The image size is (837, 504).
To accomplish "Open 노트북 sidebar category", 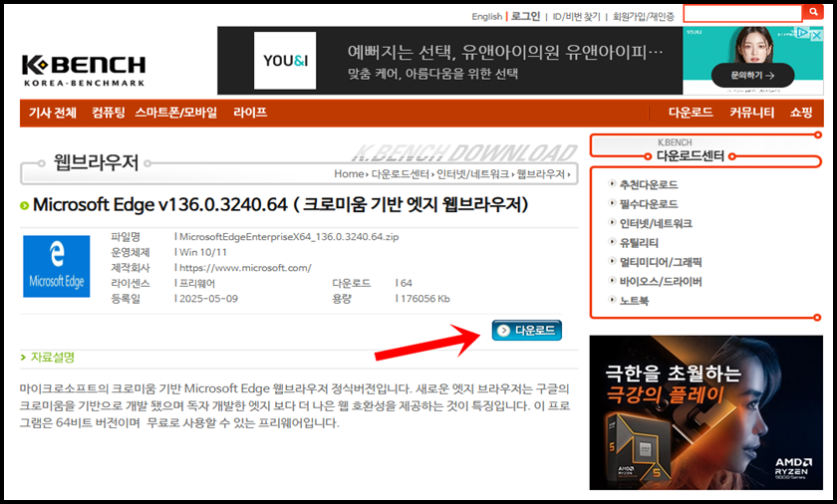I will point(634,300).
